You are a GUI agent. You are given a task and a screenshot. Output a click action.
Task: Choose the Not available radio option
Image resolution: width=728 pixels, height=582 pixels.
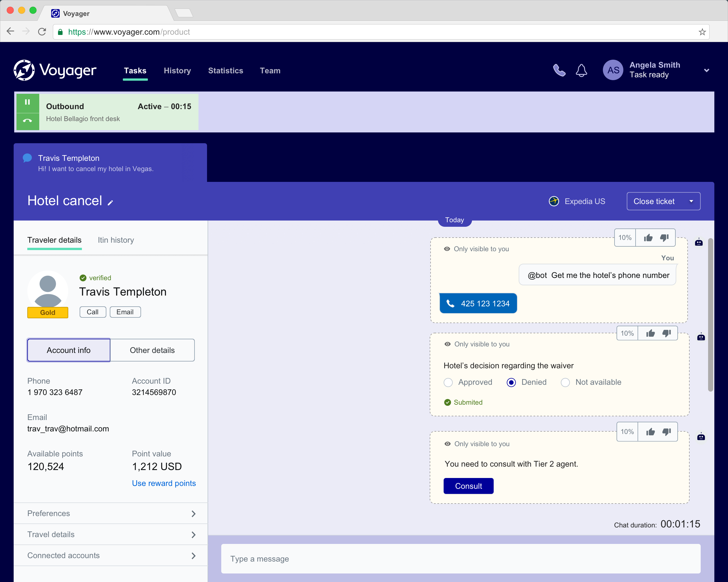coord(565,382)
